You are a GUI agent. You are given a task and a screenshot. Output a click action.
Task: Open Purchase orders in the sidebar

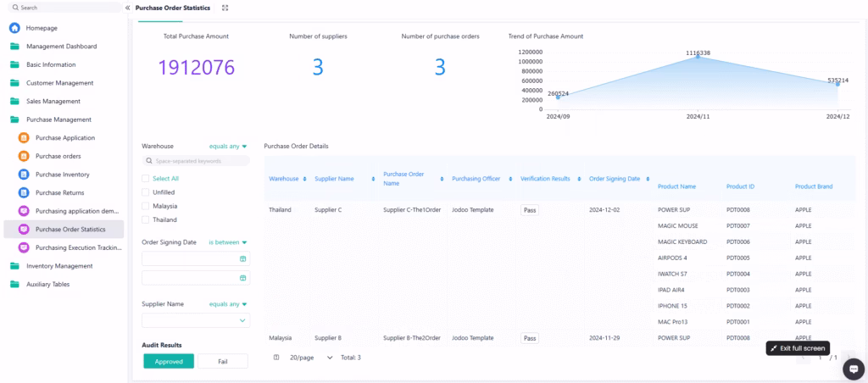[x=58, y=156]
